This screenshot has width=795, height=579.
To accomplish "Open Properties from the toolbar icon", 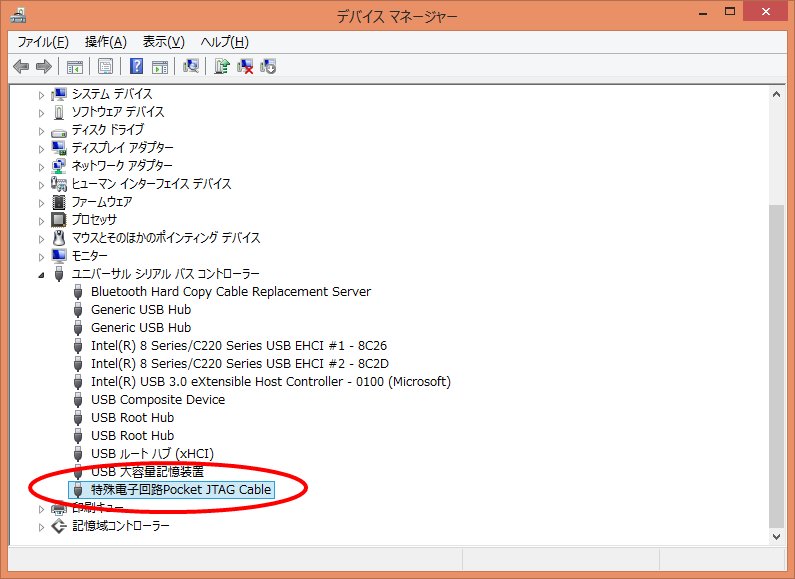I will [x=105, y=66].
